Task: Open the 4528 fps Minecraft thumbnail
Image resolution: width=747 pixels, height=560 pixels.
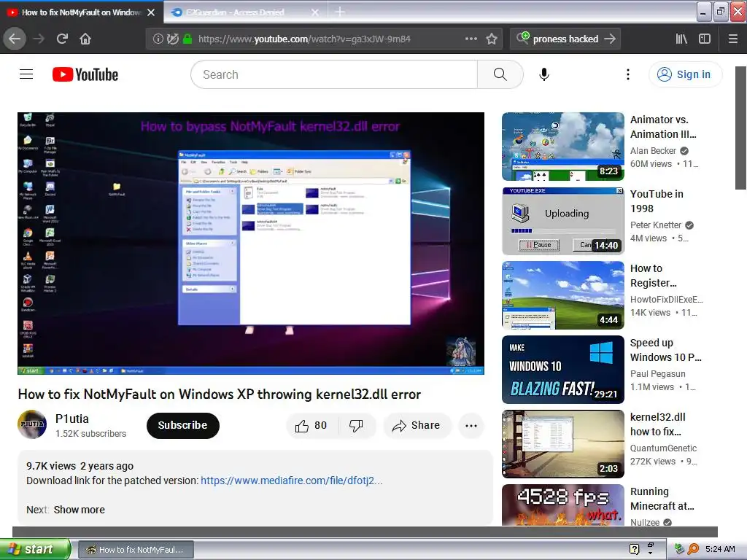Action: (x=563, y=505)
